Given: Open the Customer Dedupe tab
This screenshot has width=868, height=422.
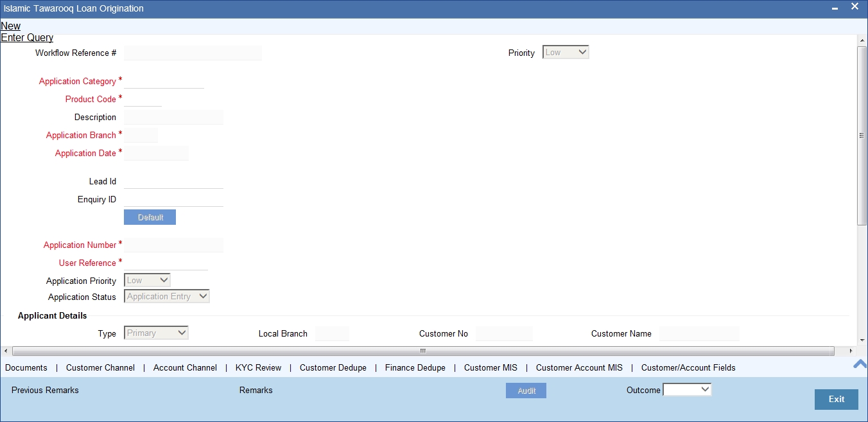Looking at the screenshot, I should pyautogui.click(x=333, y=368).
